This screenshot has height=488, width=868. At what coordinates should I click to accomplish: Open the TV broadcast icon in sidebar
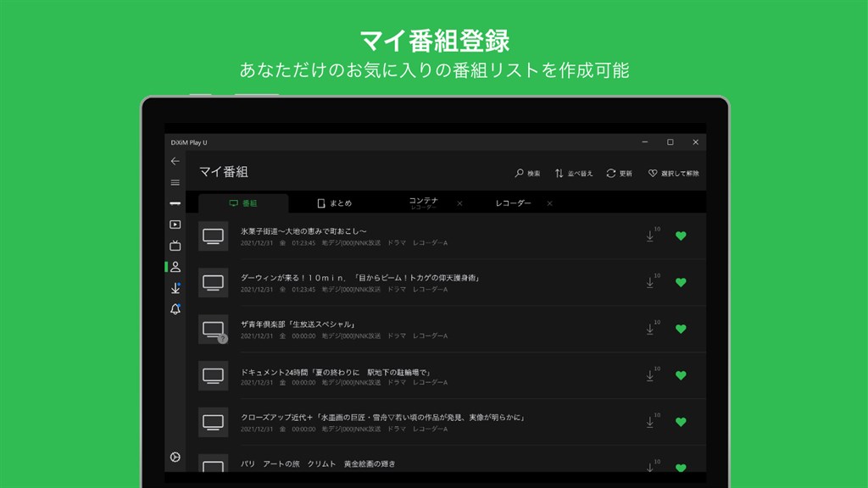tap(175, 246)
